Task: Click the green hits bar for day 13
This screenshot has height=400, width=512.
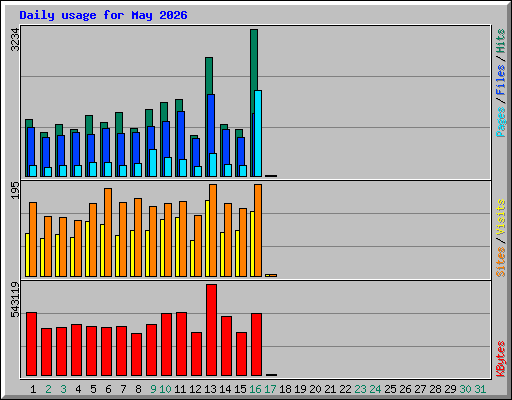Action: (x=209, y=76)
